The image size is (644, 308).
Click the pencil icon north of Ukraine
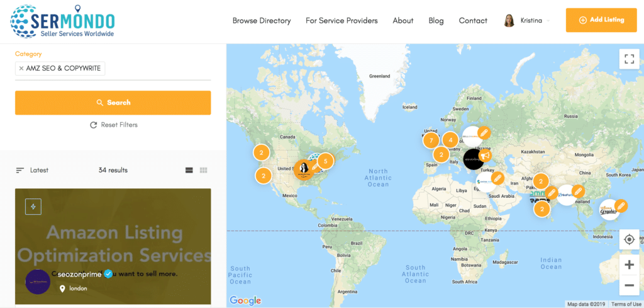point(485,132)
